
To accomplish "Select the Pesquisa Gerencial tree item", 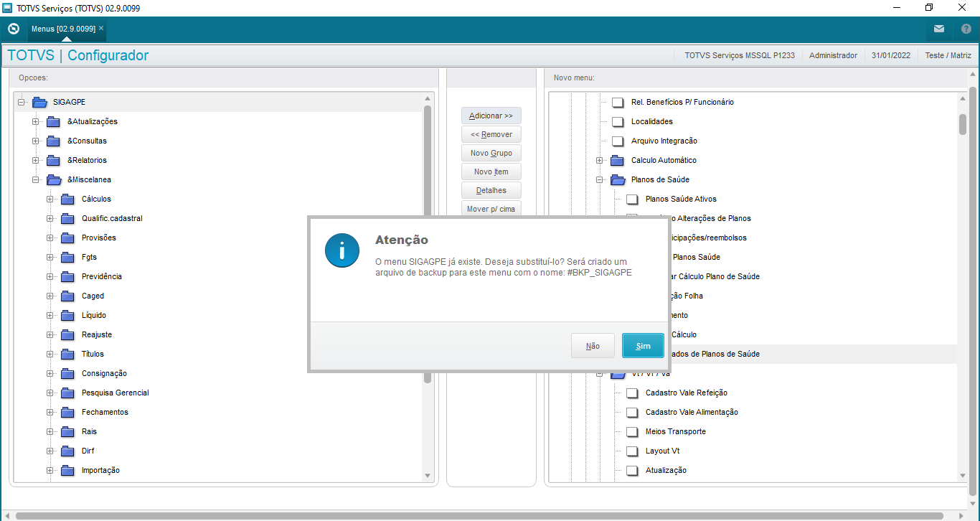I will 116,393.
